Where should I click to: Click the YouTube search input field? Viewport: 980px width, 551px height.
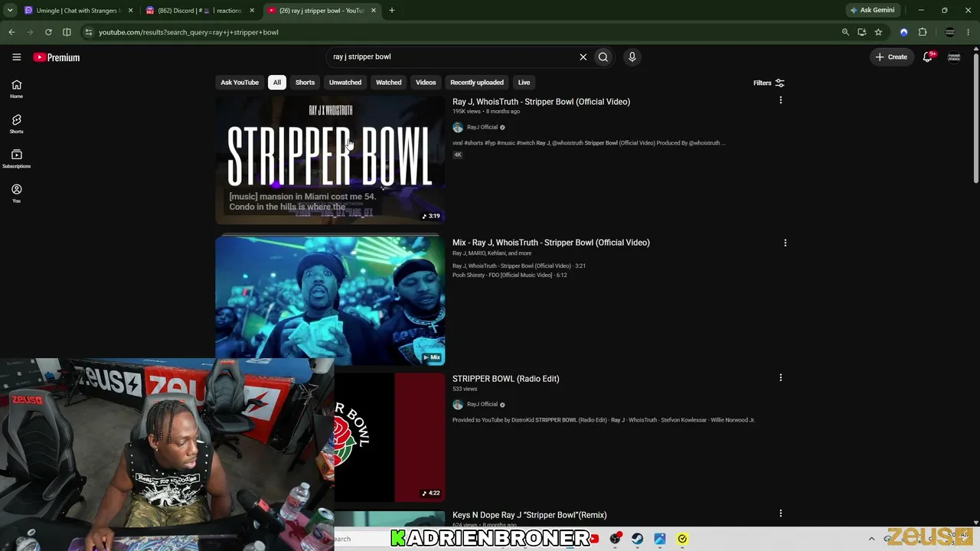point(452,57)
